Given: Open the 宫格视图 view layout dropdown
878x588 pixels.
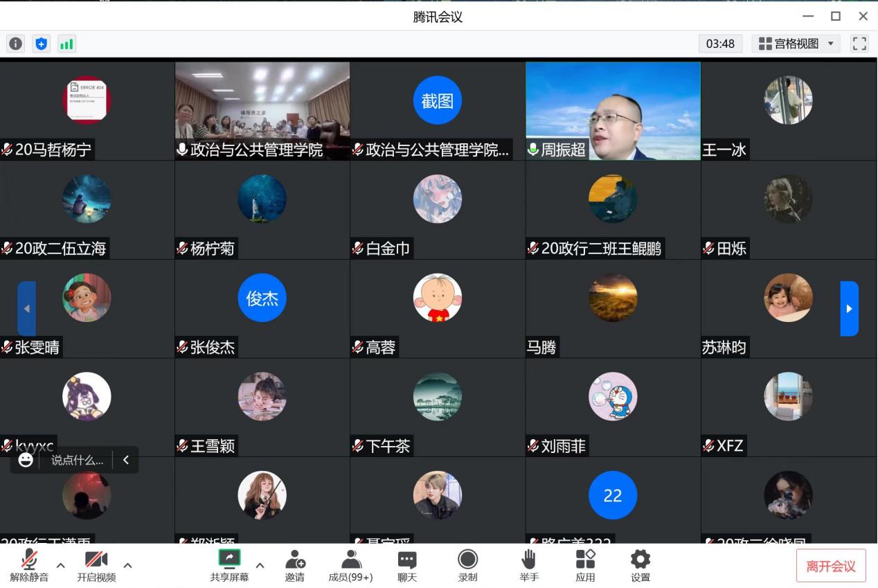Looking at the screenshot, I should click(x=796, y=44).
